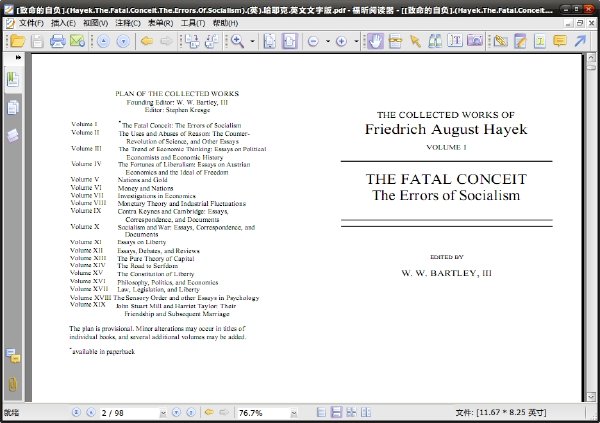Viewport: 600px width, 423px height.
Task: Open the 帮助(H) menu
Action: (x=225, y=23)
